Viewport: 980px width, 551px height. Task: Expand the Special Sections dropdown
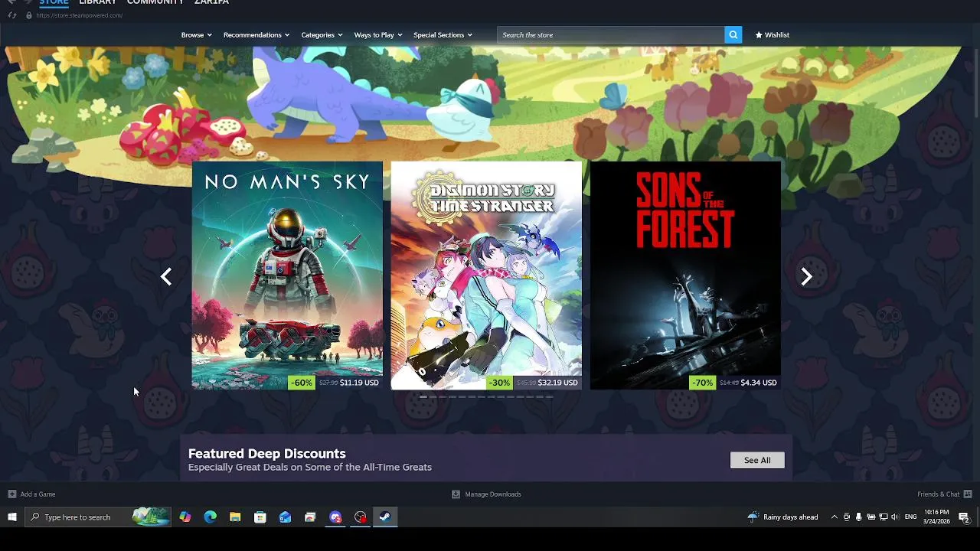pos(443,34)
